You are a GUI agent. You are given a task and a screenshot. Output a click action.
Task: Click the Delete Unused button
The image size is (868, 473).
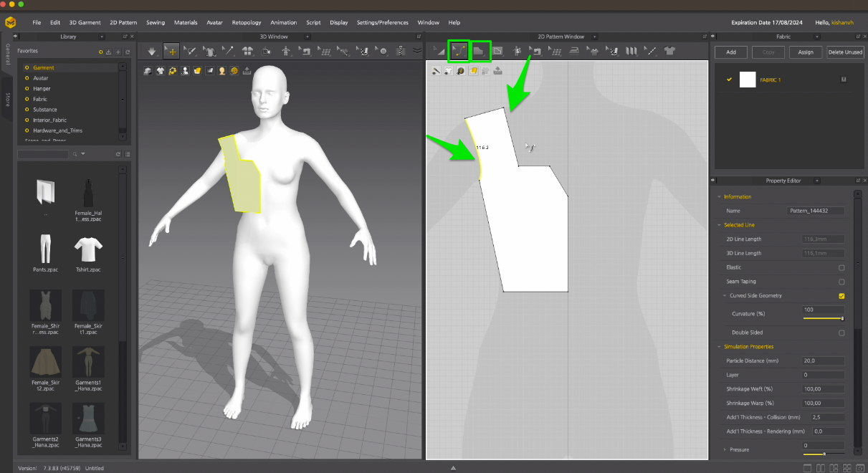845,52
